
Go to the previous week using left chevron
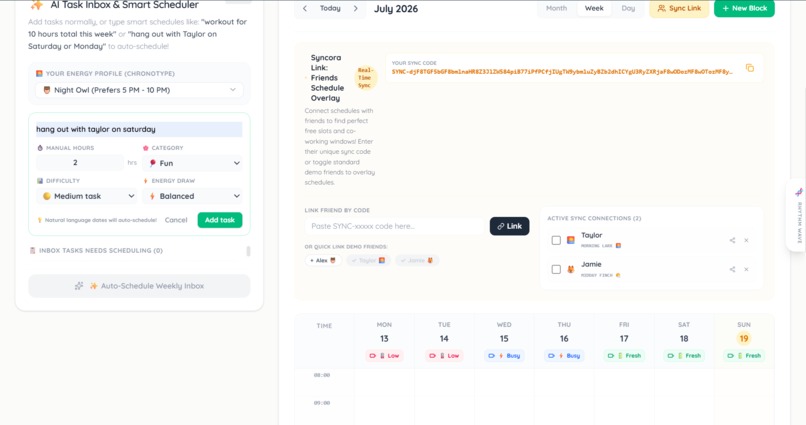pos(305,9)
